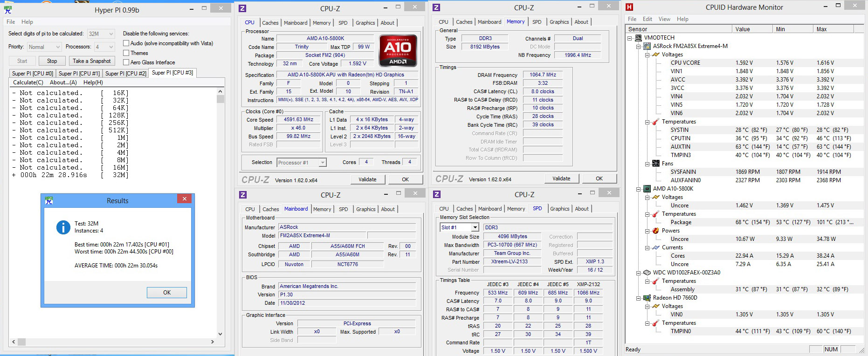868x356 pixels.
Task: Click the Temperatures thermometer icon above SYSTIN
Action: pos(655,122)
